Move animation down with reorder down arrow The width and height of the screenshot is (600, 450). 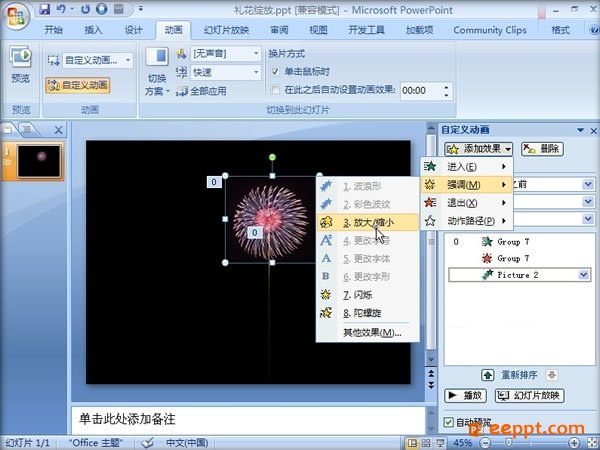[551, 375]
